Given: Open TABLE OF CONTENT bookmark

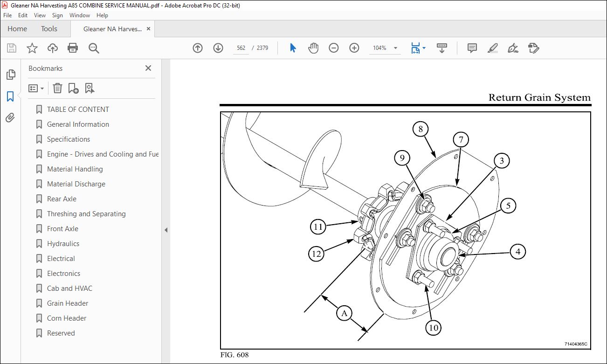Looking at the screenshot, I should tap(78, 110).
